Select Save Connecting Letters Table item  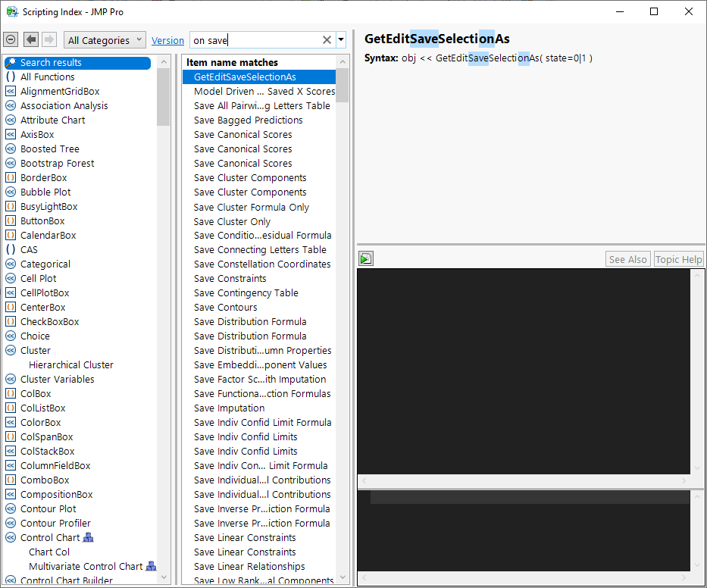pyautogui.click(x=260, y=249)
